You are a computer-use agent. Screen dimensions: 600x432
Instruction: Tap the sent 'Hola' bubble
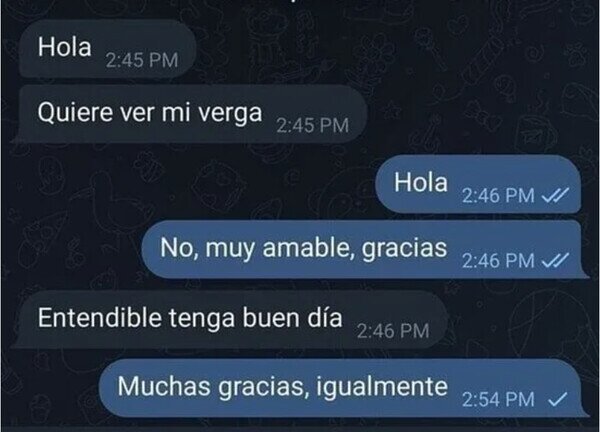(x=478, y=184)
